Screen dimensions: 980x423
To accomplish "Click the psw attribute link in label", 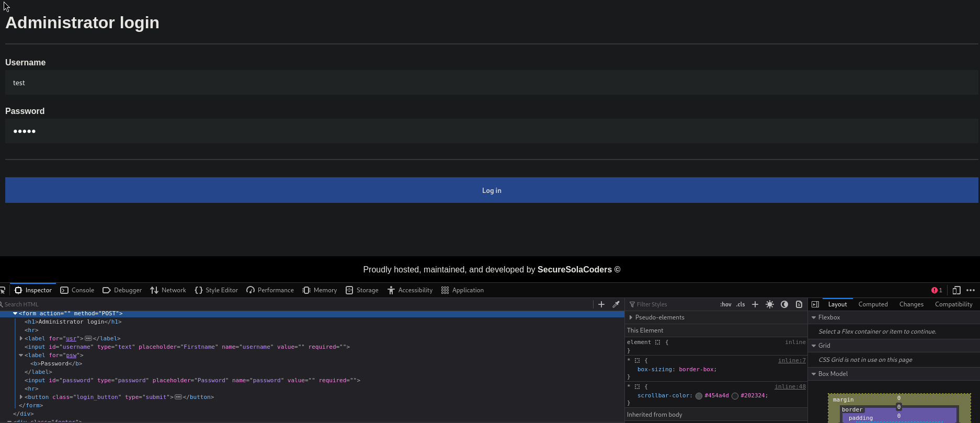I will click(71, 355).
